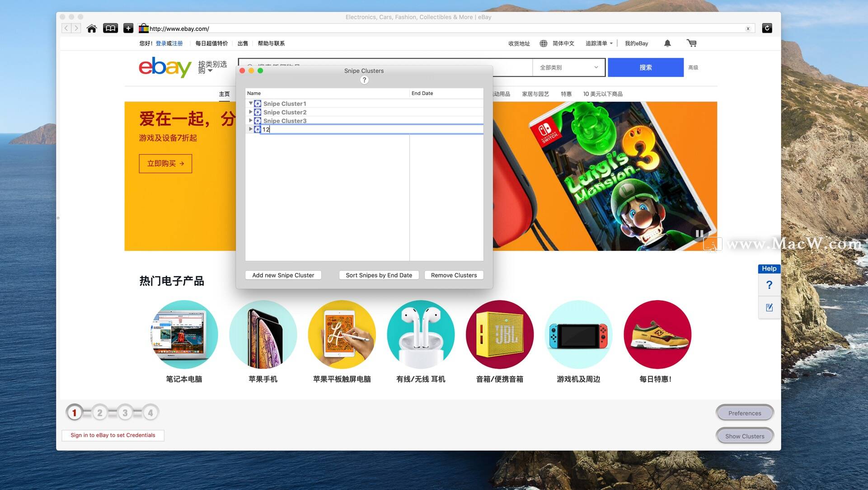Click the 帮助与联系 menu item
Screen dimensions: 868x490
click(271, 43)
